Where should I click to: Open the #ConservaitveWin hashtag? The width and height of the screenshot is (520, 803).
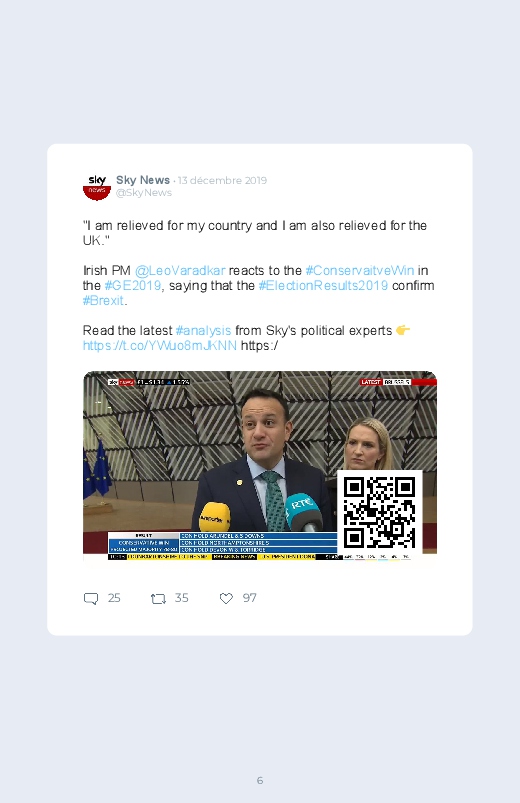point(360,270)
